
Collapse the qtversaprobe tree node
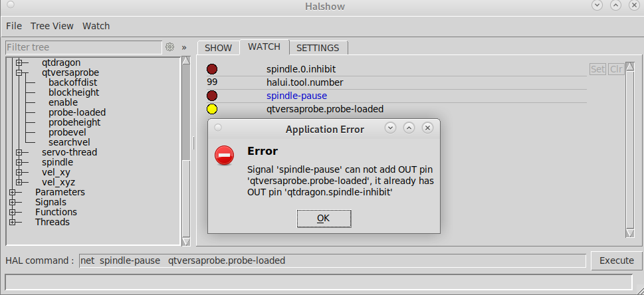coord(19,72)
